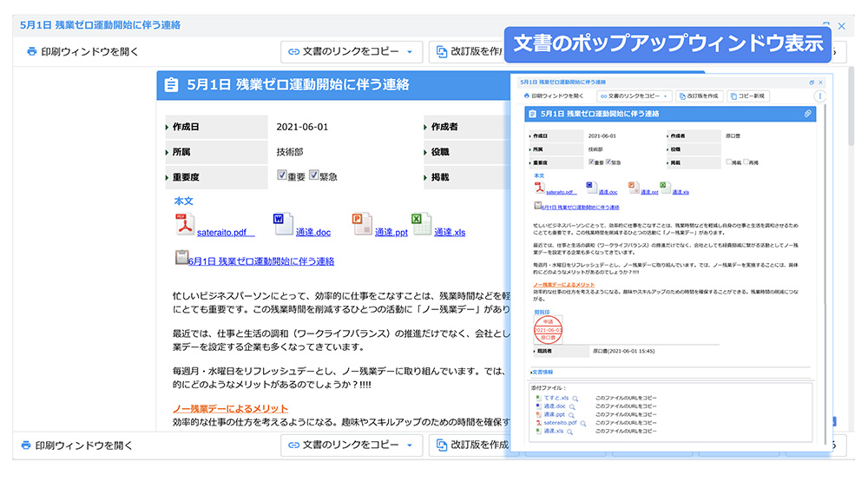Image resolution: width=868 pixels, height=495 pixels.
Task: Toggle the 重要 checkbox in the main window
Action: coord(282,175)
